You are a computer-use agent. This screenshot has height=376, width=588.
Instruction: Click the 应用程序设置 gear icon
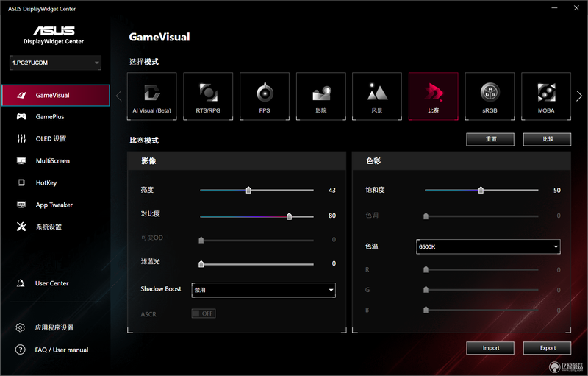coord(21,327)
